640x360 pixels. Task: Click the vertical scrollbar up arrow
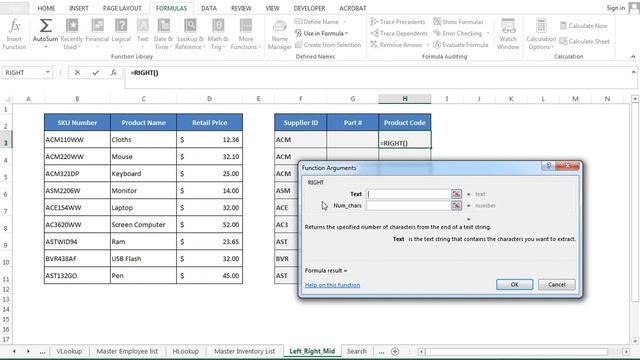635,99
